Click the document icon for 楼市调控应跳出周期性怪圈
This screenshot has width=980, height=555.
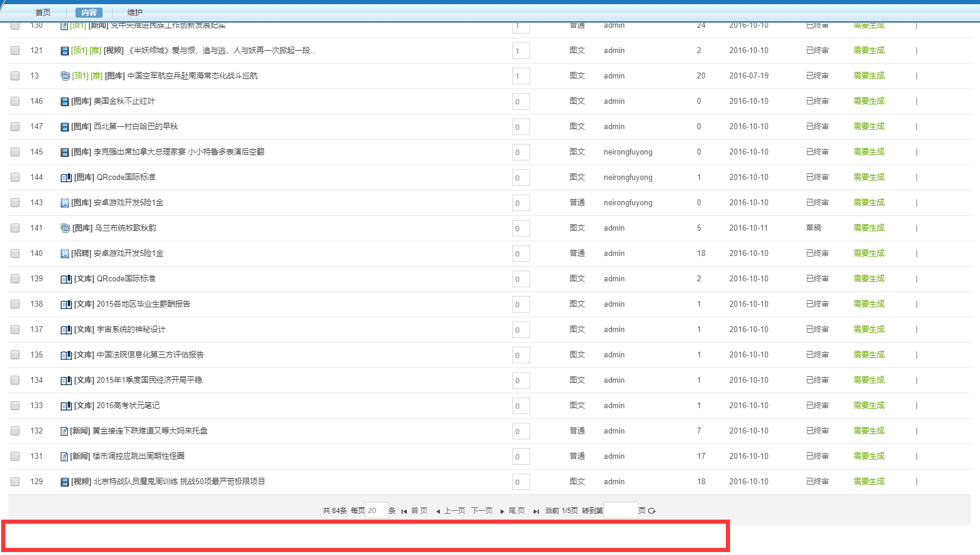pos(64,457)
